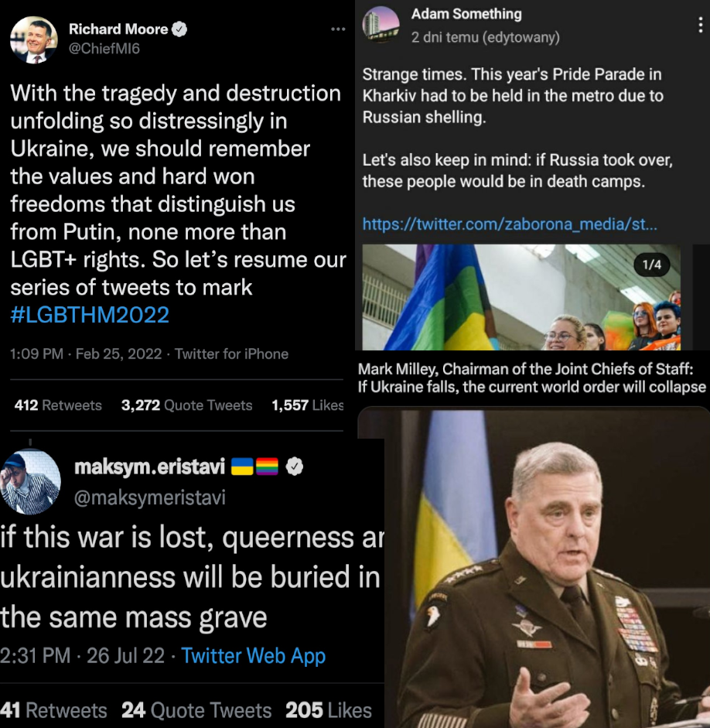This screenshot has height=728, width=710.
Task: View the 1,557 Likes list
Action: pos(307,405)
